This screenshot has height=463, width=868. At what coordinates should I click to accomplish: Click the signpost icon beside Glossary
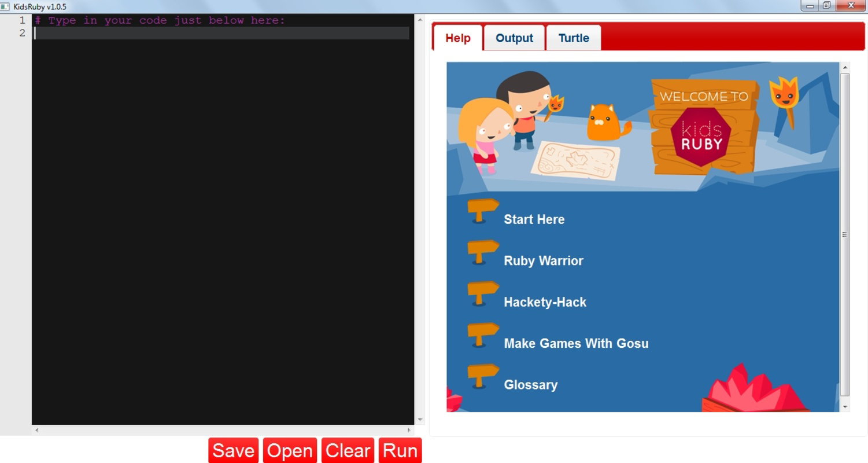[483, 377]
